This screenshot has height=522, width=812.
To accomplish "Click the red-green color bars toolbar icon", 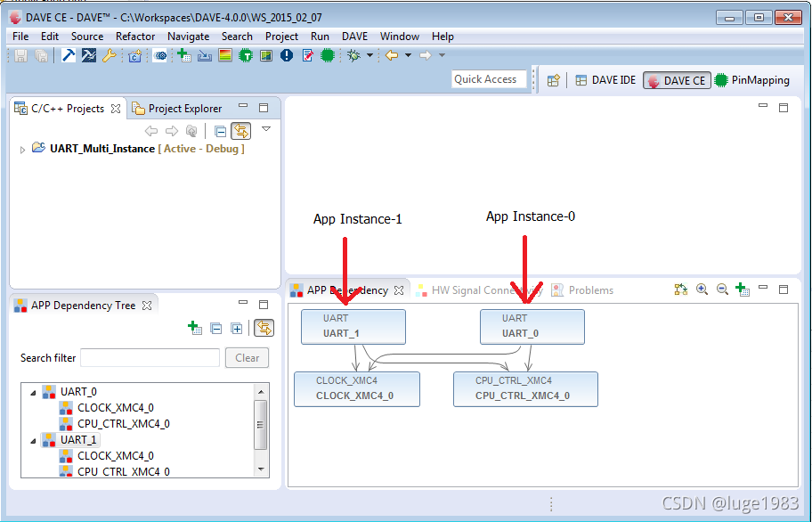I will click(x=224, y=55).
